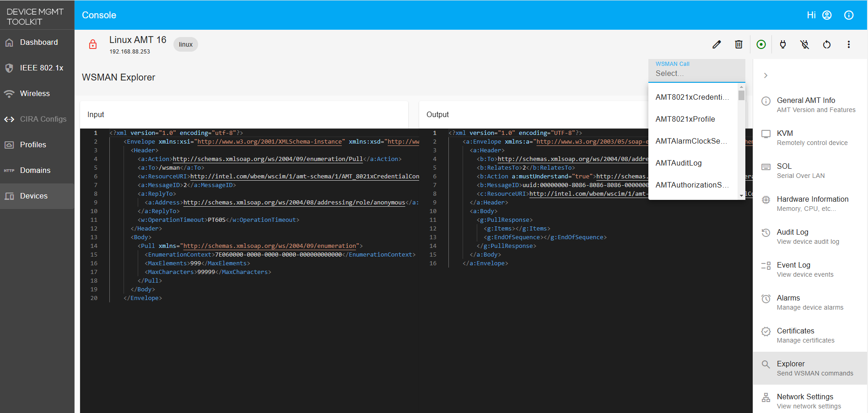
Task: Click the crossed-out plug disconnect icon
Action: (804, 44)
